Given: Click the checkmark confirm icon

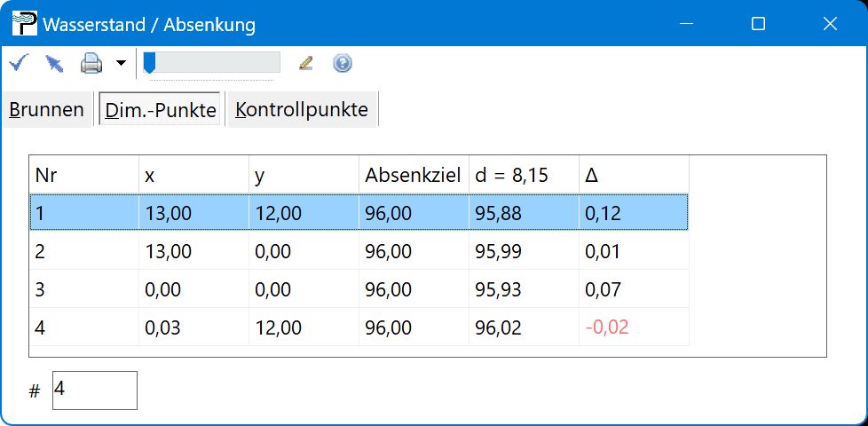Looking at the screenshot, I should click(x=20, y=63).
